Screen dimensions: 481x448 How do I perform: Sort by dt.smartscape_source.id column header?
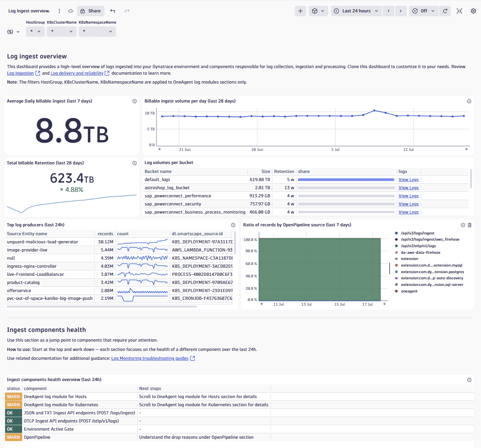(x=197, y=234)
